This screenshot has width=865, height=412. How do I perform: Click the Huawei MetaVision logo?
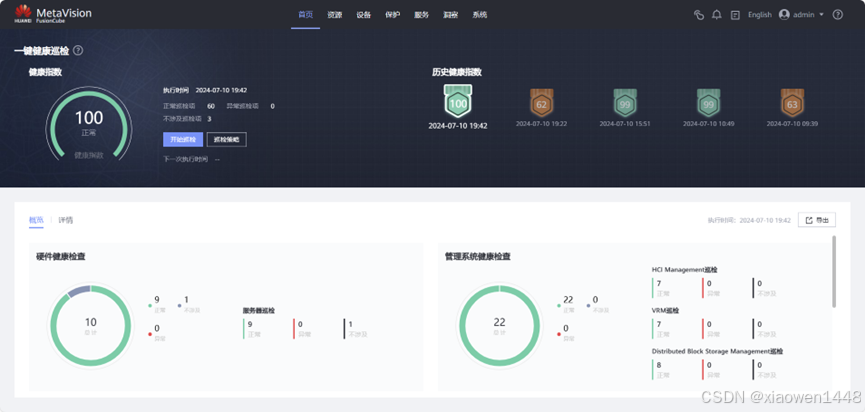click(x=53, y=14)
